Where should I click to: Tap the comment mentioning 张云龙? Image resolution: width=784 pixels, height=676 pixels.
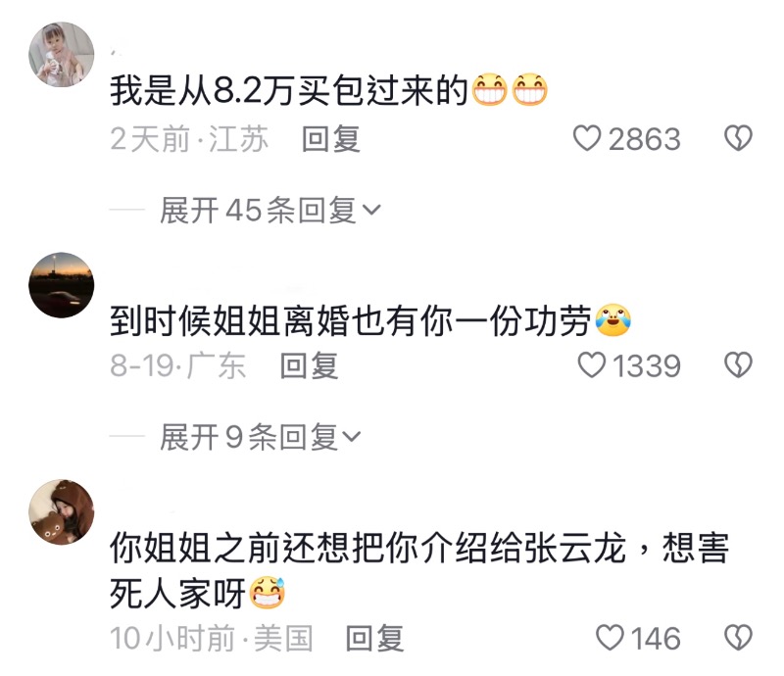click(419, 570)
